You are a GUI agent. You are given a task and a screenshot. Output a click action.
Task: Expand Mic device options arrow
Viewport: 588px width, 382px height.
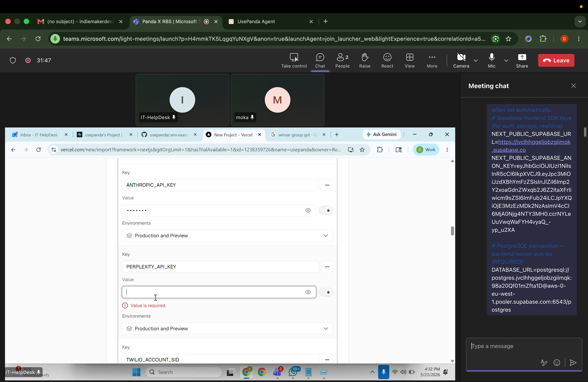506,61
